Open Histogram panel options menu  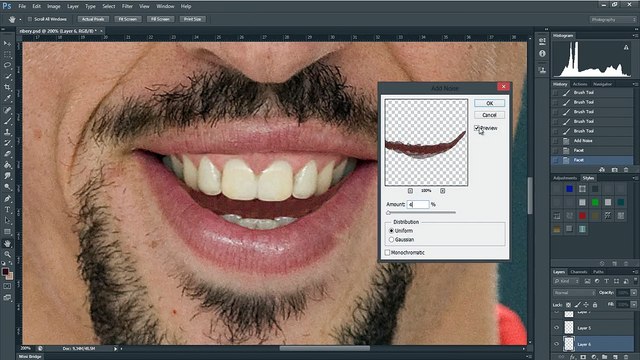pyautogui.click(x=635, y=36)
